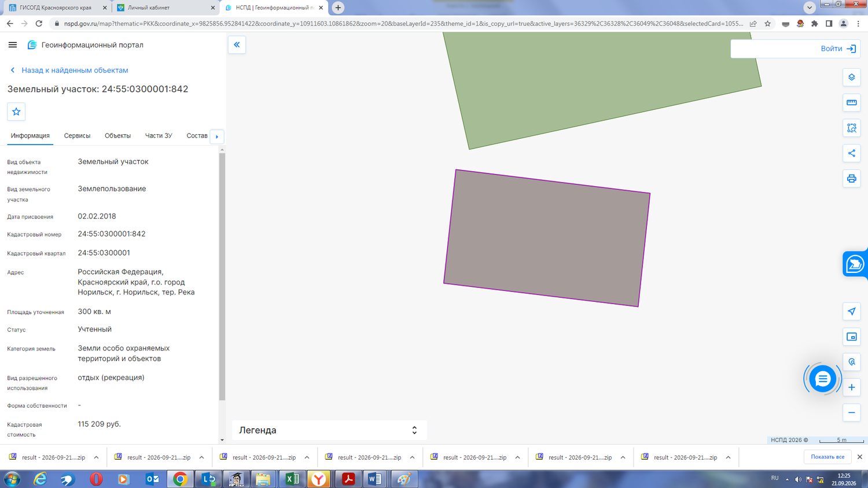
Task: Log in with the Войти button
Action: tap(838, 49)
